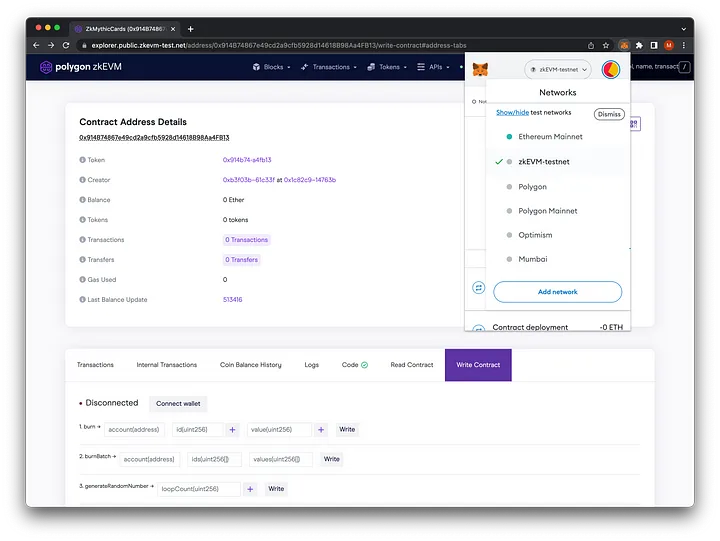Click the MetaMask account avatar
Image resolution: width=720 pixels, height=541 pixels.
tap(611, 70)
